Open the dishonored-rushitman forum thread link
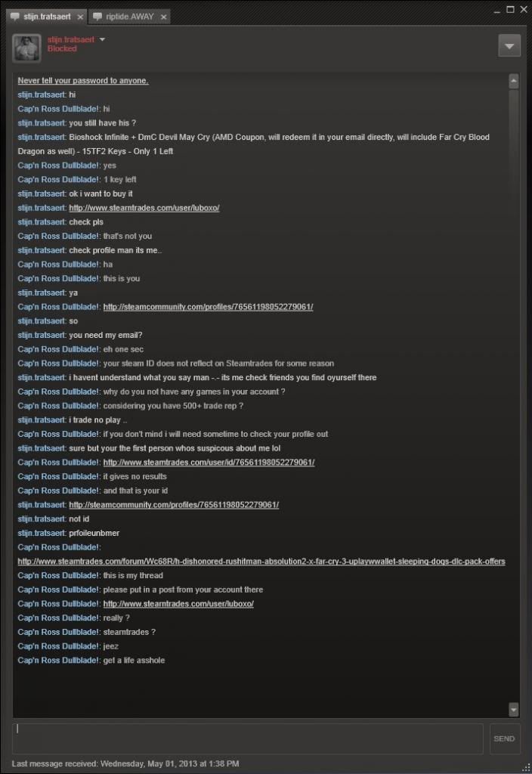 261,562
